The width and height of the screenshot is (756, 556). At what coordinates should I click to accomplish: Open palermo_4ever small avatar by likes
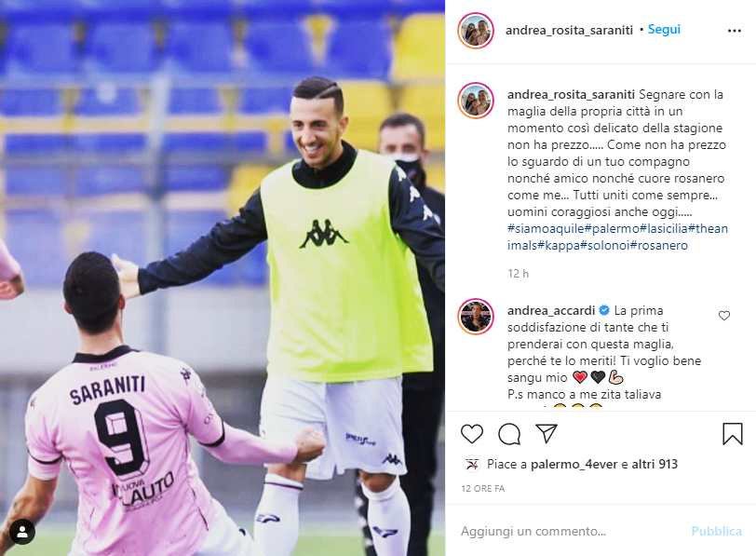point(471,465)
